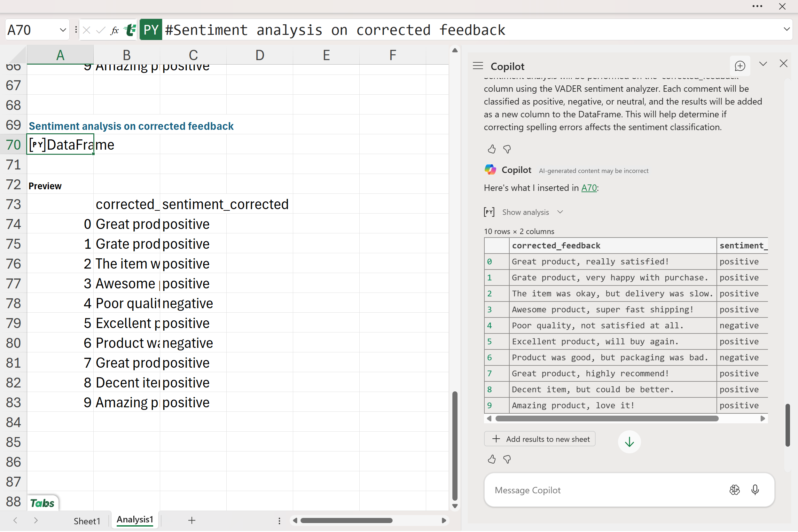Click the new chat icon in Copilot
The image size is (798, 532).
click(739, 66)
